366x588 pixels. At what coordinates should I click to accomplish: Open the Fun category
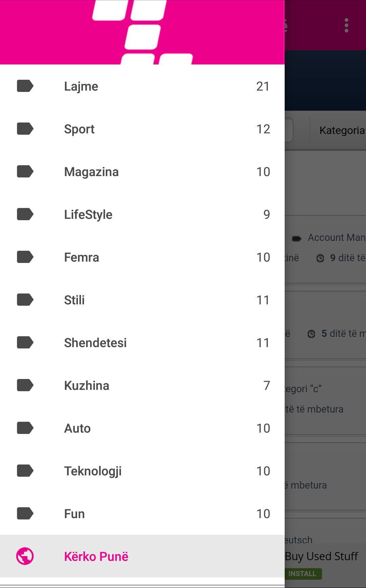75,514
